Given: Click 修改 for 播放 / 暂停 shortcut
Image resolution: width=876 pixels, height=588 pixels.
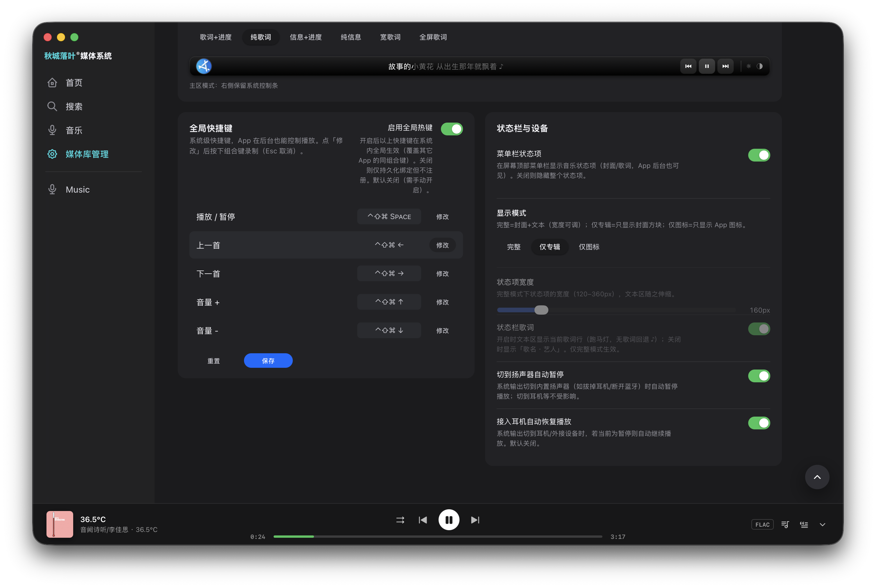Looking at the screenshot, I should coord(442,217).
